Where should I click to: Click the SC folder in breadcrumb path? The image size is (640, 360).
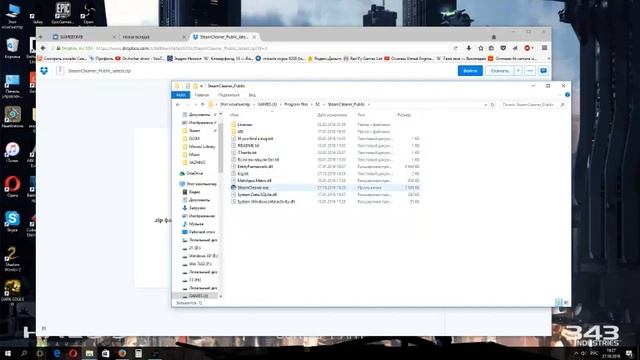[318, 104]
